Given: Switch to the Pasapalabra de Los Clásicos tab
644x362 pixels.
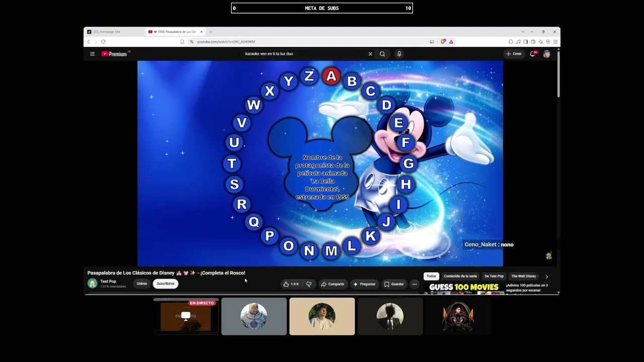Looking at the screenshot, I should pos(176,32).
